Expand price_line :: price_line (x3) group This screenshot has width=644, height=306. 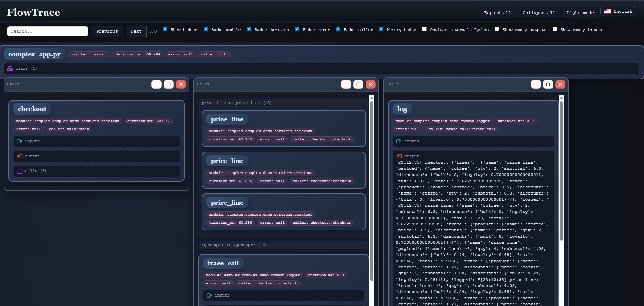click(x=236, y=103)
